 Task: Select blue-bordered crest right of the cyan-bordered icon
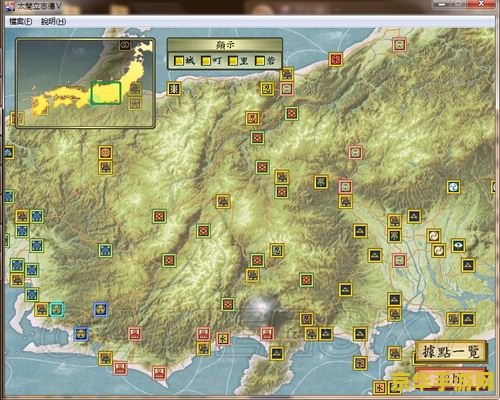101,309
